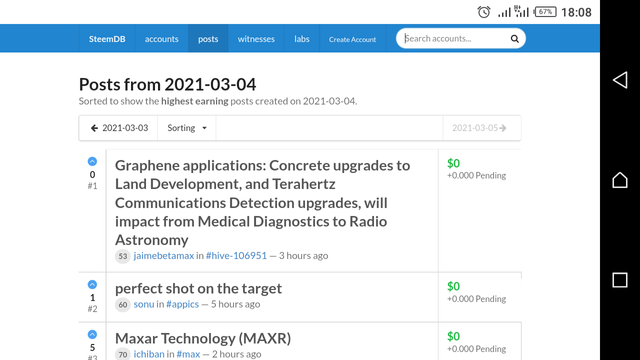Tap the 18:08 clock in status bar

point(576,12)
